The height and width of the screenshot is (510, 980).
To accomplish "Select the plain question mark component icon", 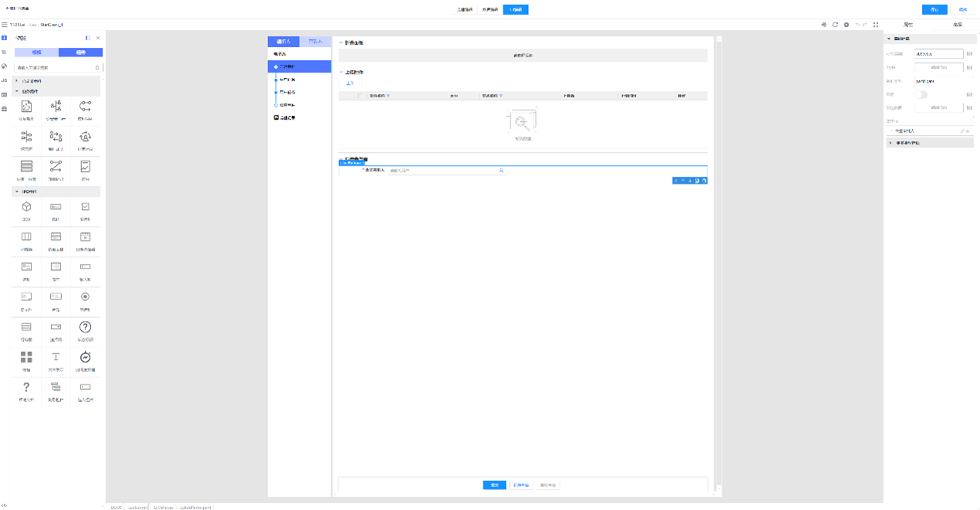I will tap(26, 387).
